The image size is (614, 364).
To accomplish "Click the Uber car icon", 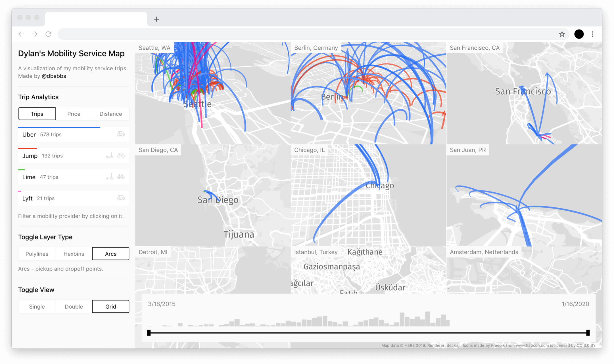I will coord(121,134).
